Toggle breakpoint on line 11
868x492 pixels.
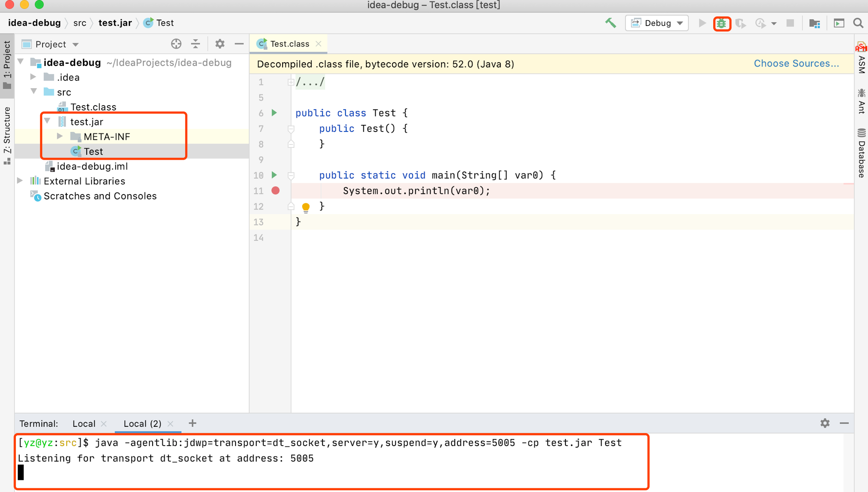(x=275, y=191)
